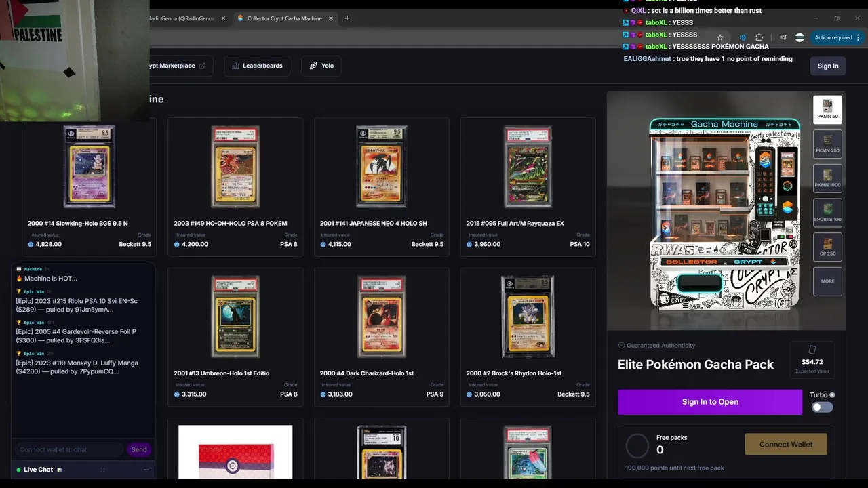Viewport: 868px width, 488px height.
Task: Click the free packs progress ring
Action: [637, 446]
